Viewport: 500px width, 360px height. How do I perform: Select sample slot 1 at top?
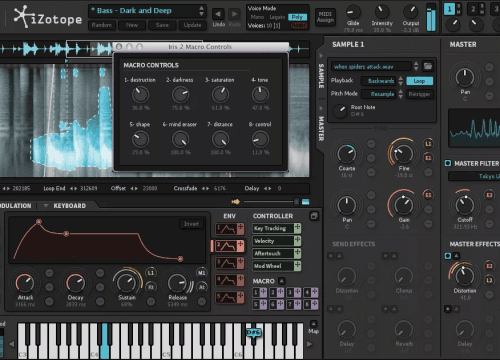[x=449, y=9]
